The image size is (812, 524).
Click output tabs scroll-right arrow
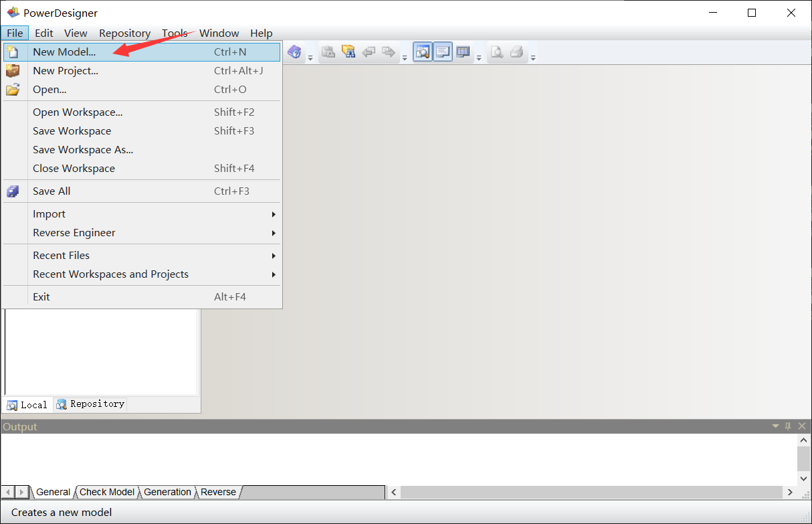(22, 492)
